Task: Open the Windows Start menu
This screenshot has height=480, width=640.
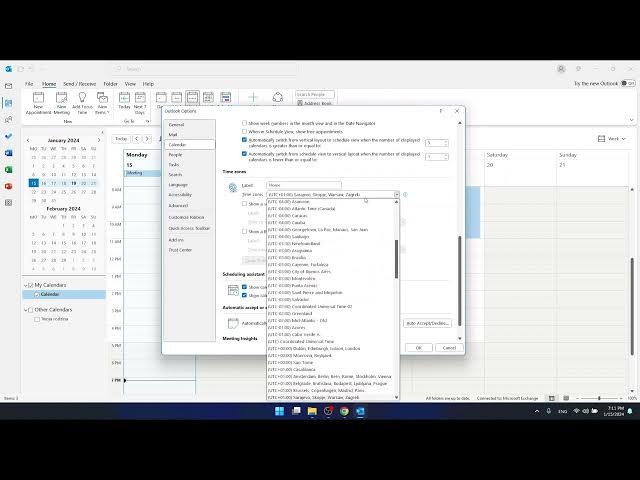Action: (280, 411)
